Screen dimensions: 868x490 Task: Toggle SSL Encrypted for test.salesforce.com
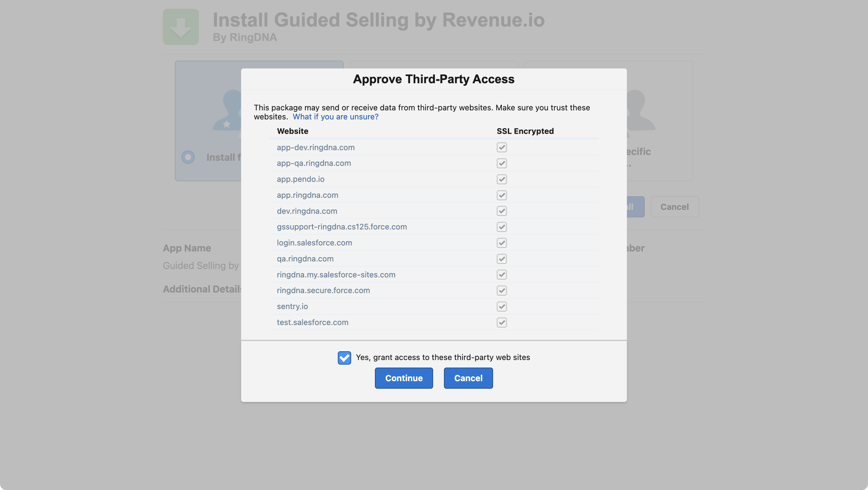(x=502, y=322)
